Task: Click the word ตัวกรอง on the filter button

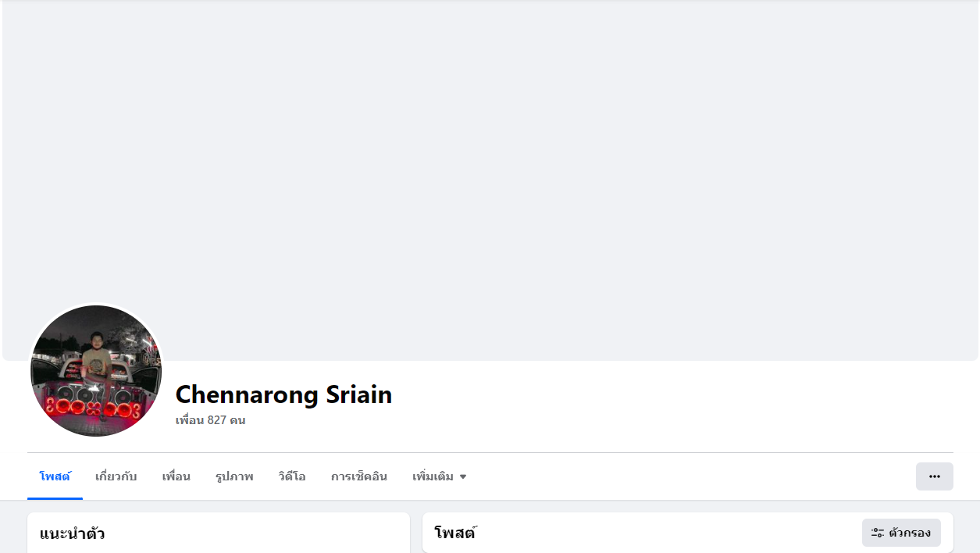Action: [910, 533]
